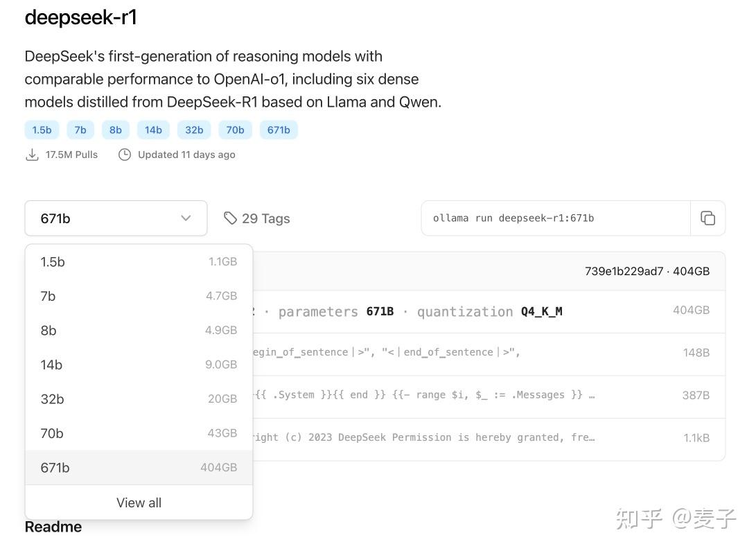Click the Readme section heading
This screenshot has height=551, width=756.
coord(53,527)
